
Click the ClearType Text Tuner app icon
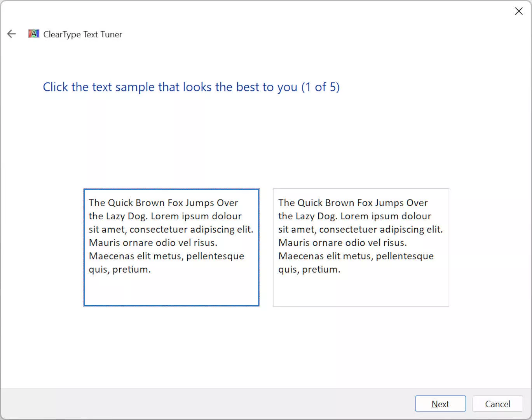(34, 34)
